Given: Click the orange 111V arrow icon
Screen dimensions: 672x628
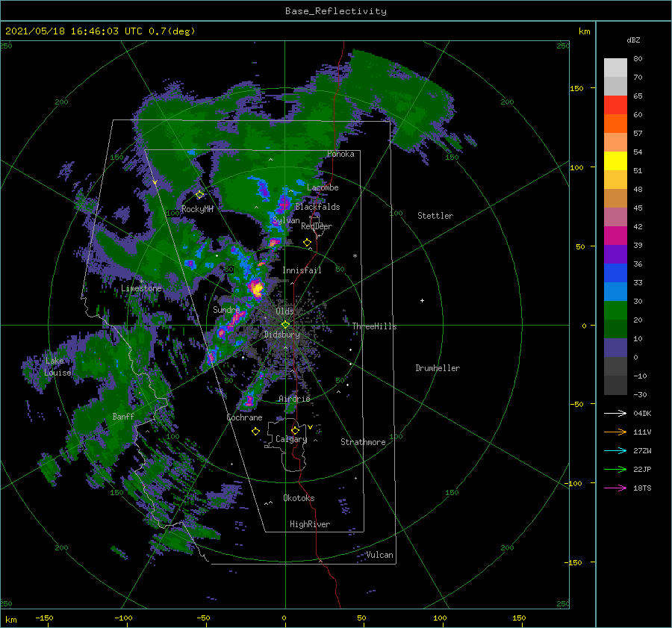Looking at the screenshot, I should point(615,432).
